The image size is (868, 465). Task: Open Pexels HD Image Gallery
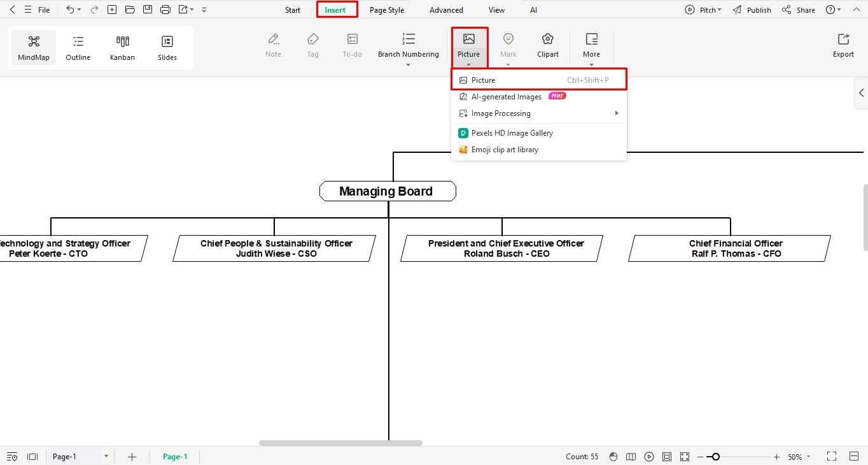pyautogui.click(x=539, y=133)
